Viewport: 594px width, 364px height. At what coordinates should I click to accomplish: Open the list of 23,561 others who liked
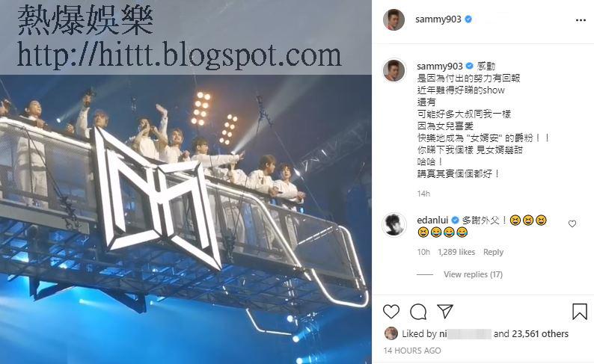[x=540, y=334]
